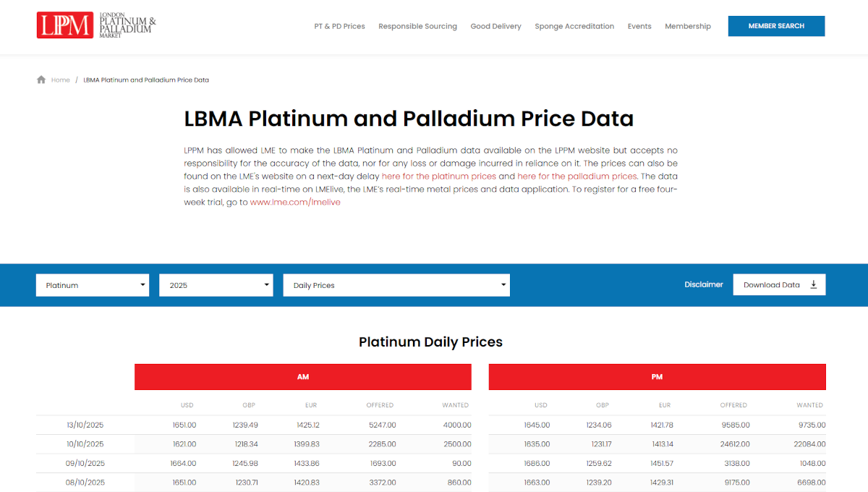Screen dimensions: 868x492
Task: Go to Responsible Sourcing menu item
Action: click(x=417, y=26)
